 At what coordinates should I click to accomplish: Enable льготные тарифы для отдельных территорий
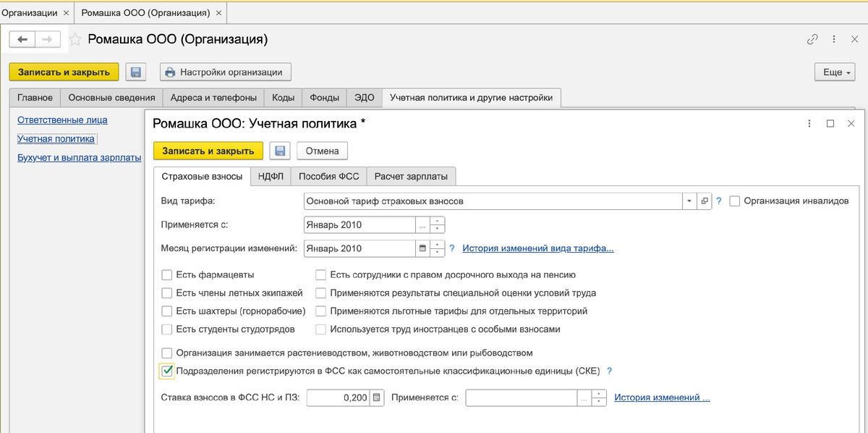(321, 311)
